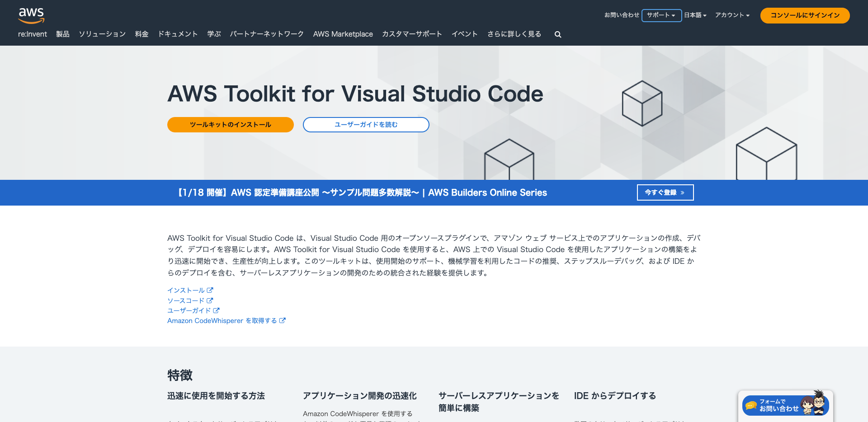Viewport: 868px width, 422px height.
Task: Follow the お問い合わせ link
Action: coord(622,15)
